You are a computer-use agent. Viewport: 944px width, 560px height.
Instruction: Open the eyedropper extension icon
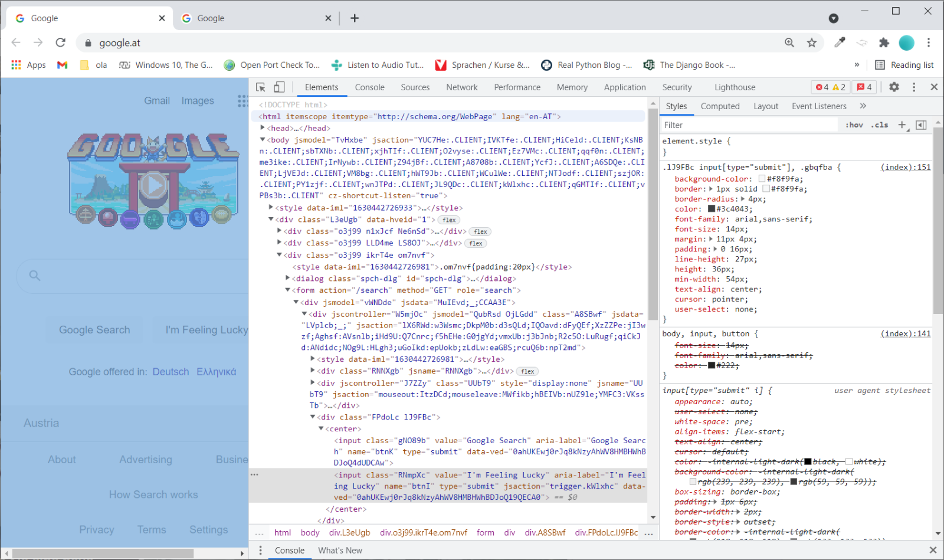[x=840, y=42]
